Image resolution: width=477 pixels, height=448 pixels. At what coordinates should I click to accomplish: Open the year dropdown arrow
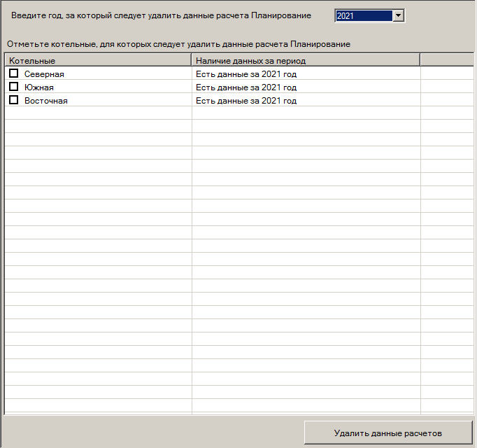398,15
